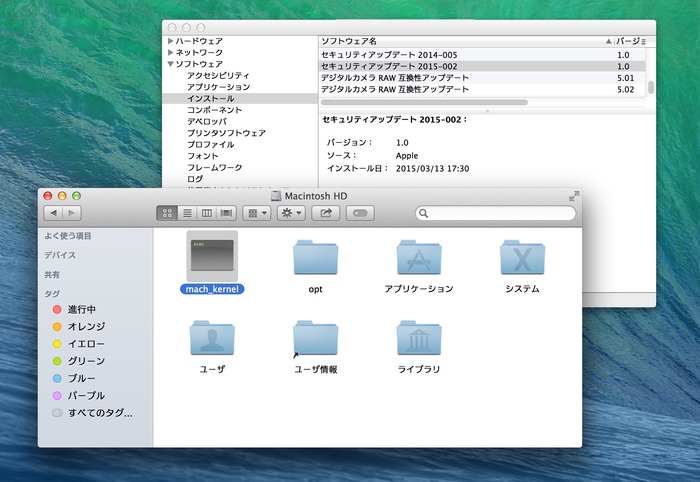Select デベロッパ in the sidebar
The width and height of the screenshot is (700, 482).
[x=207, y=121]
